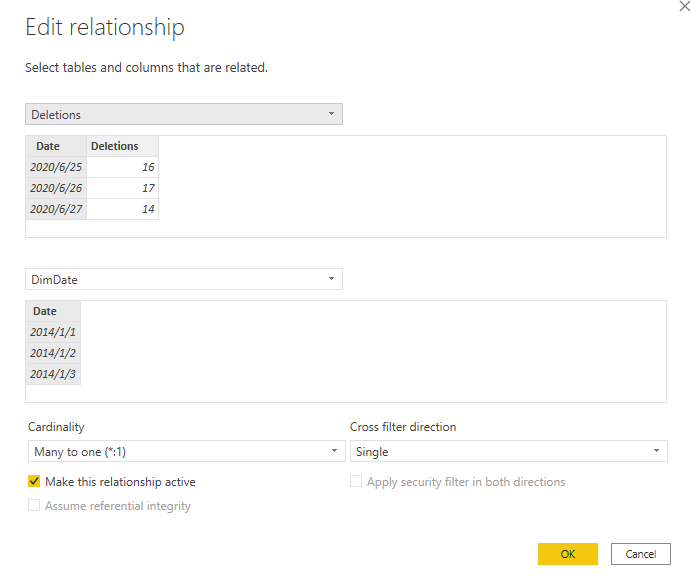
Task: Confirm with the OK button
Action: pyautogui.click(x=568, y=554)
